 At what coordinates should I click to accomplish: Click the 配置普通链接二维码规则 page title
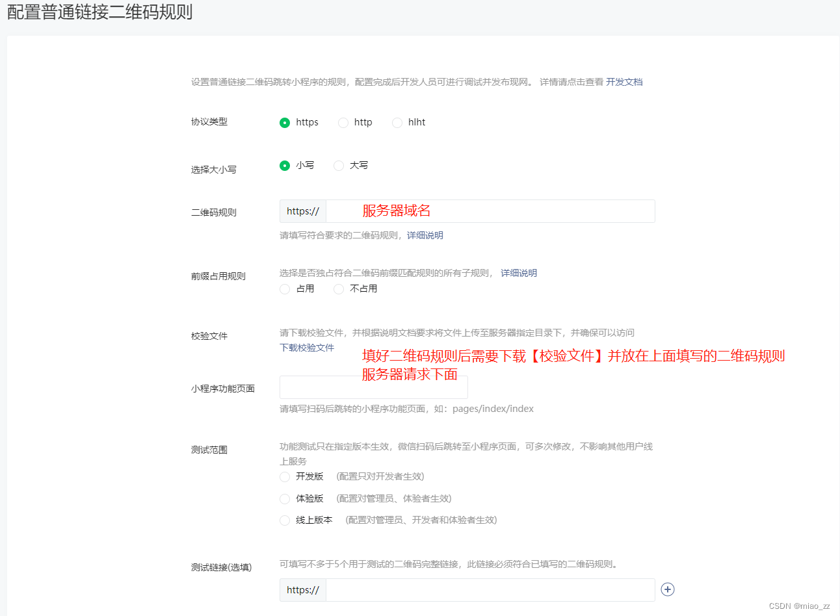click(x=99, y=12)
